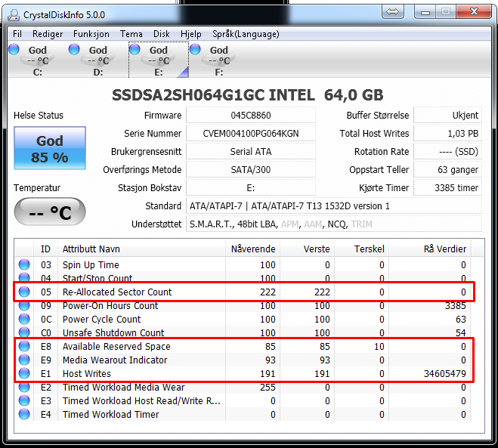Image resolution: width=498 pixels, height=448 pixels.
Task: Click status orb for Media Wearout Indicator
Action: pyautogui.click(x=24, y=360)
